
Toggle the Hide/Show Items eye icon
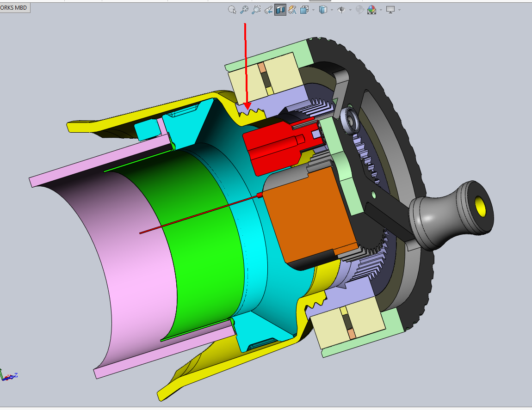point(341,10)
